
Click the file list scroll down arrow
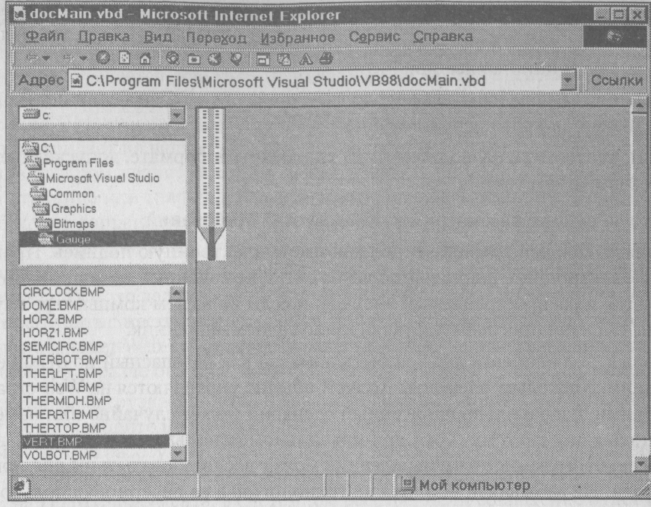point(177,453)
